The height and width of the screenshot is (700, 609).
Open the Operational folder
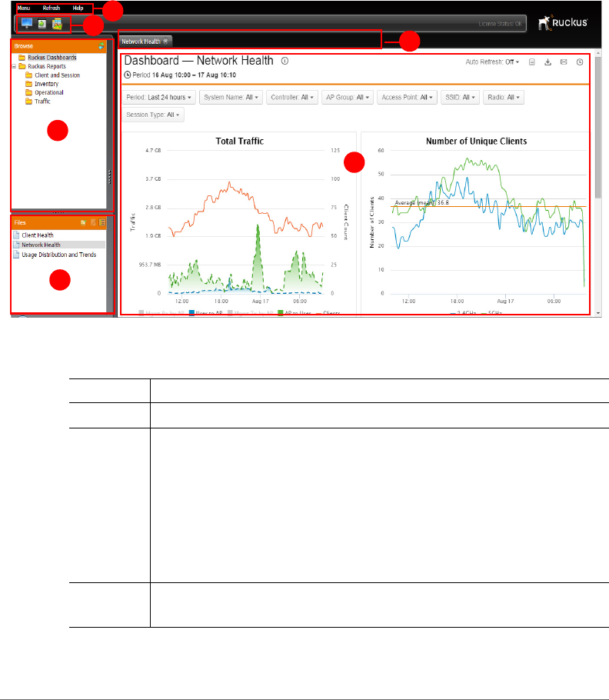pos(49,92)
